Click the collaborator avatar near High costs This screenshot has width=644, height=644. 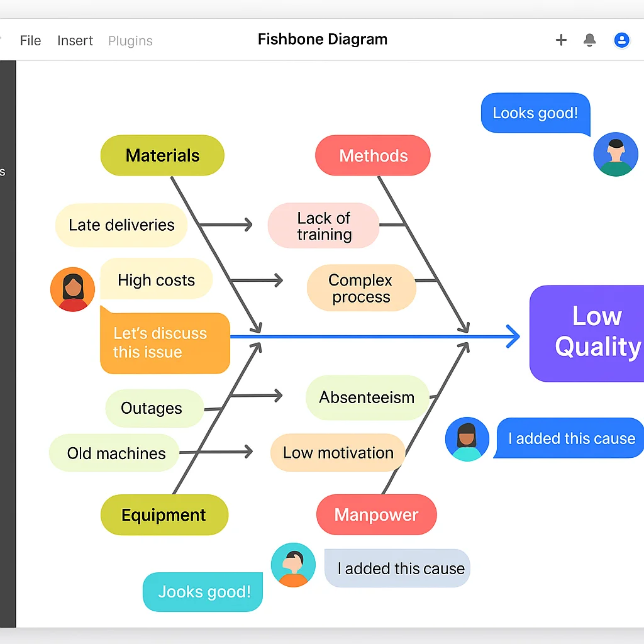click(x=72, y=289)
